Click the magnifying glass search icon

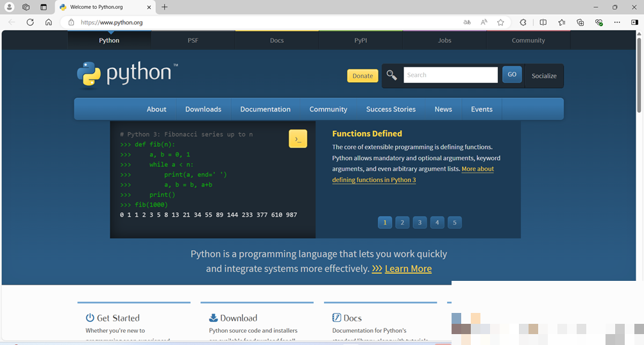pyautogui.click(x=392, y=75)
